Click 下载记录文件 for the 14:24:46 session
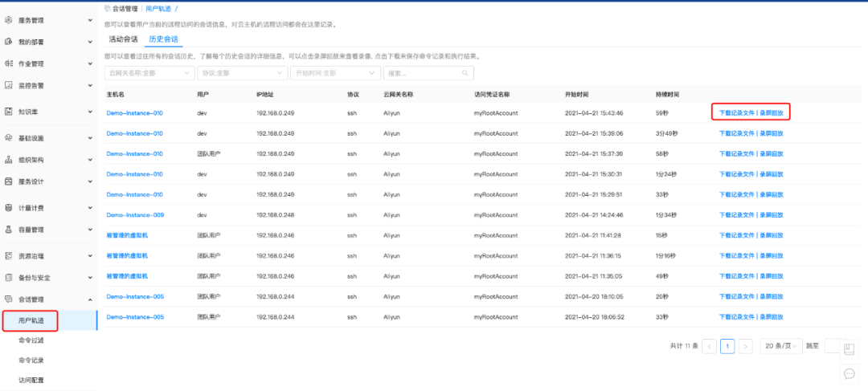Screen dimensions: 868x391 click(x=737, y=215)
